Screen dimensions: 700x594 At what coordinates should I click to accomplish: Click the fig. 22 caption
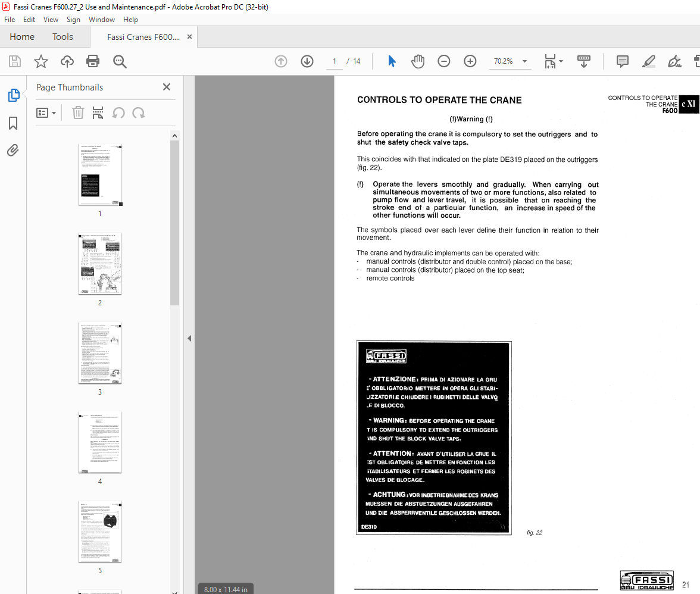click(535, 533)
